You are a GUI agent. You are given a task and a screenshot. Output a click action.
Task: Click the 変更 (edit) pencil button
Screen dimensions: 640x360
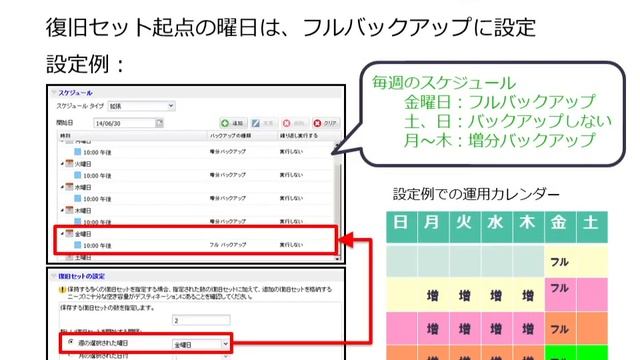coord(263,123)
